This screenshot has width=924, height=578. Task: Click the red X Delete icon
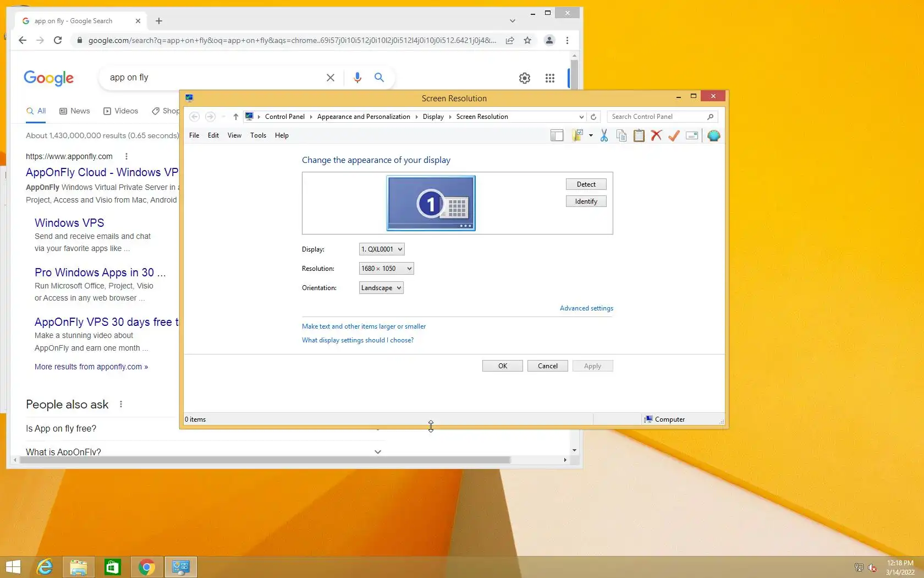[x=656, y=135]
